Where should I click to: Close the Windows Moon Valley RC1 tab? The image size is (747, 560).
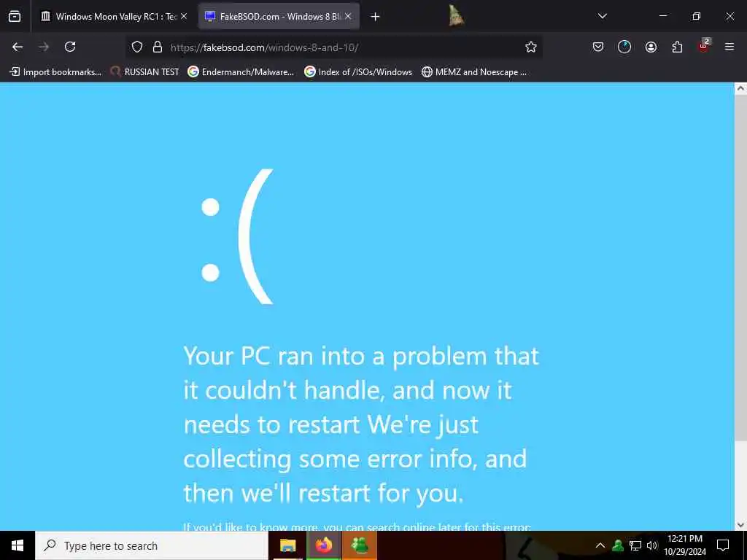coord(184,16)
